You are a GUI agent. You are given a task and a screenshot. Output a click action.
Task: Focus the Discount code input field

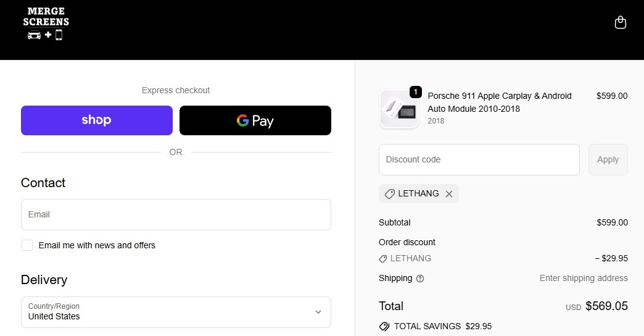tap(479, 159)
